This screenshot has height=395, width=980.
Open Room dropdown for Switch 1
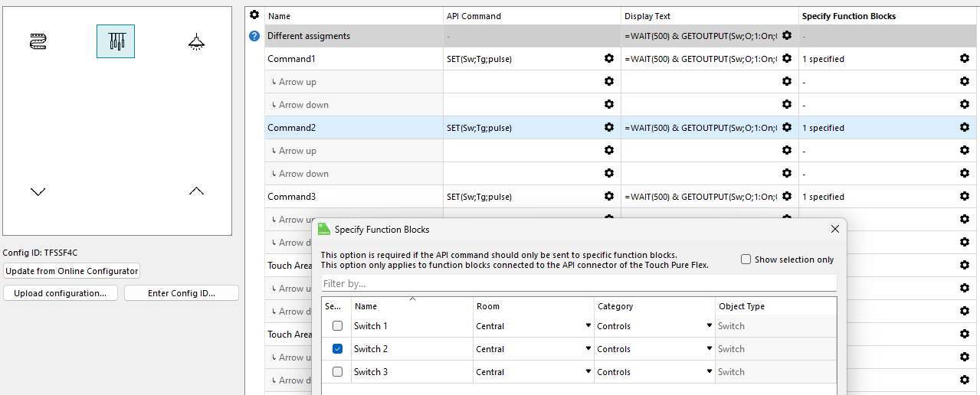(x=588, y=326)
